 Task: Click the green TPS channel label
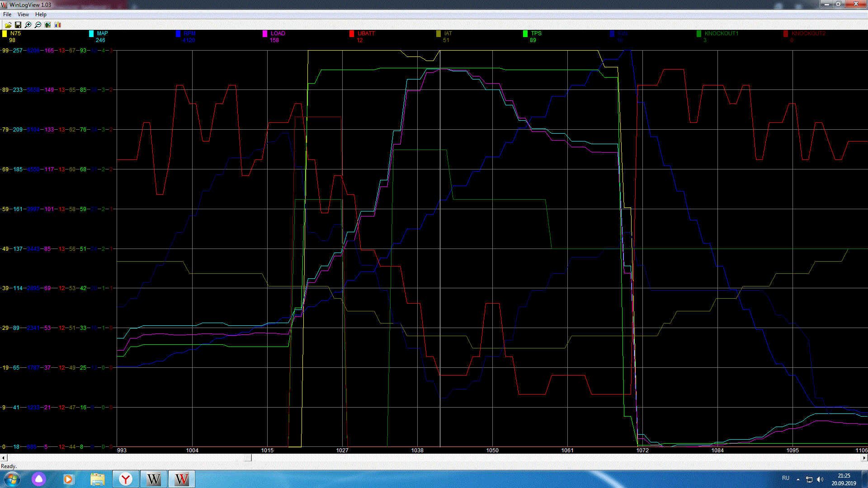[536, 33]
